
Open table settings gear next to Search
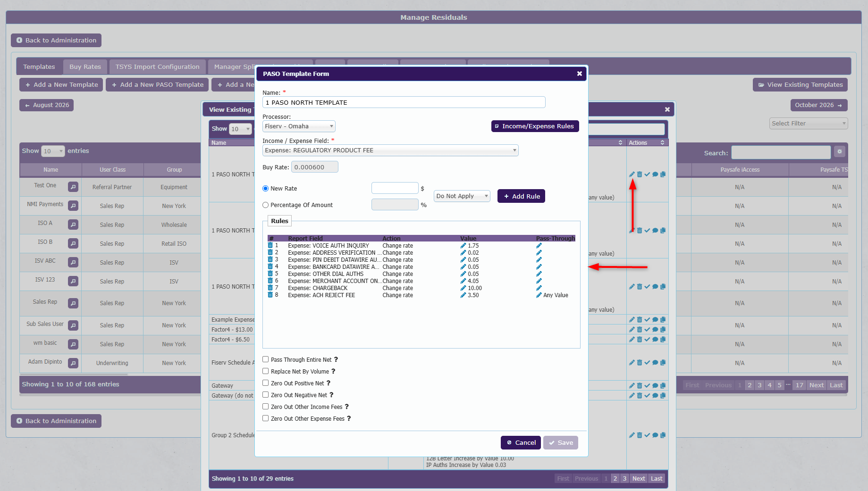click(839, 151)
